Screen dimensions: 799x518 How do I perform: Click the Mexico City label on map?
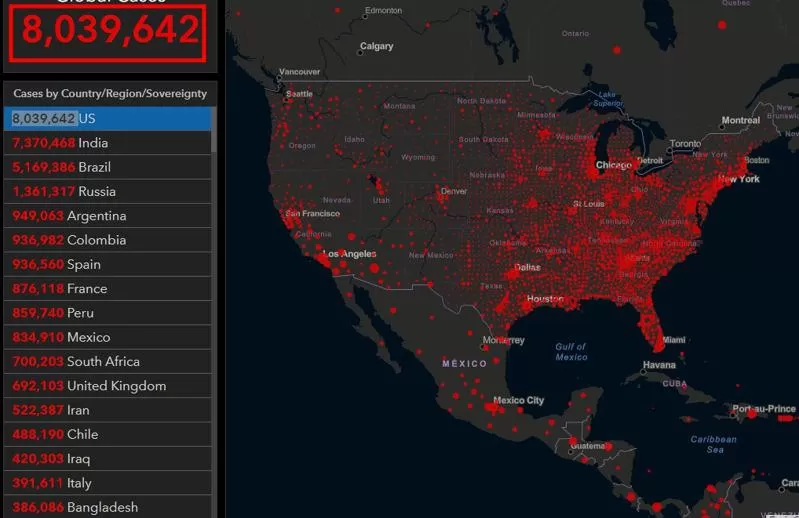(x=519, y=400)
